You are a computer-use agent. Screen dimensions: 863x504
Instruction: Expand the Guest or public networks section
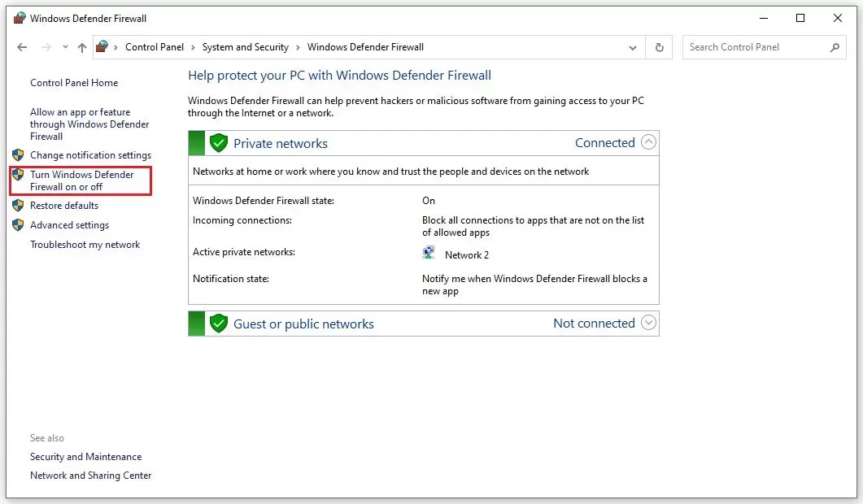point(648,323)
